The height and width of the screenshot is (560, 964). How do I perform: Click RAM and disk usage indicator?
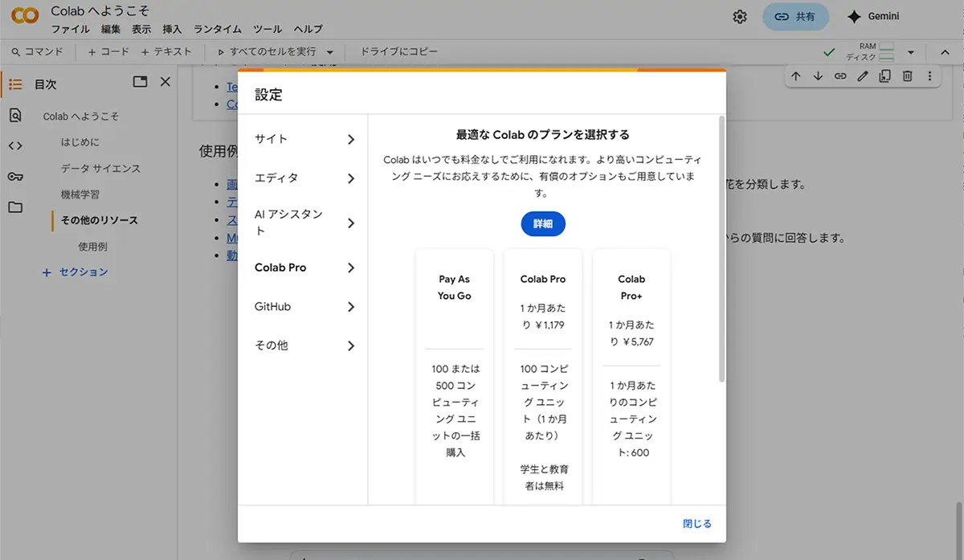click(x=869, y=52)
